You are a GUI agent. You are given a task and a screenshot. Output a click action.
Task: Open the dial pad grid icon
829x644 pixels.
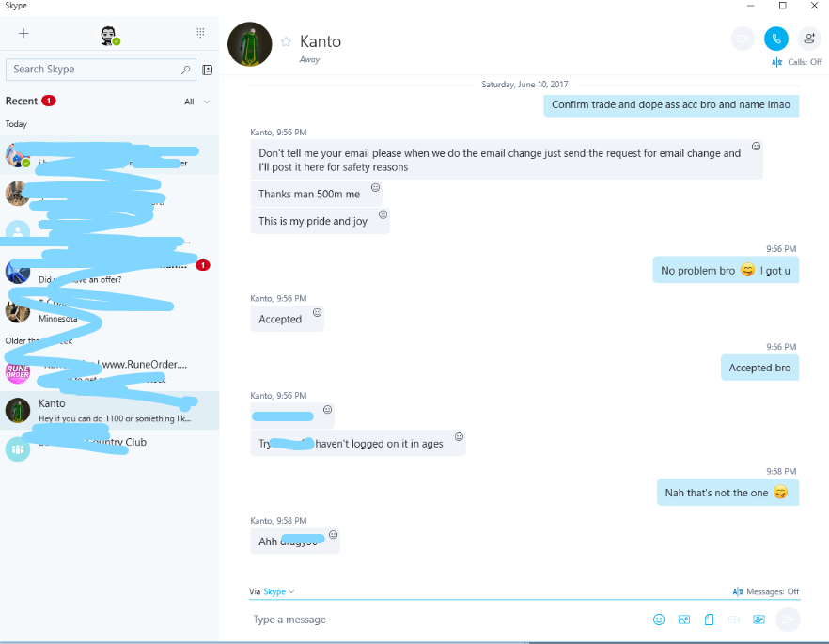tap(200, 33)
